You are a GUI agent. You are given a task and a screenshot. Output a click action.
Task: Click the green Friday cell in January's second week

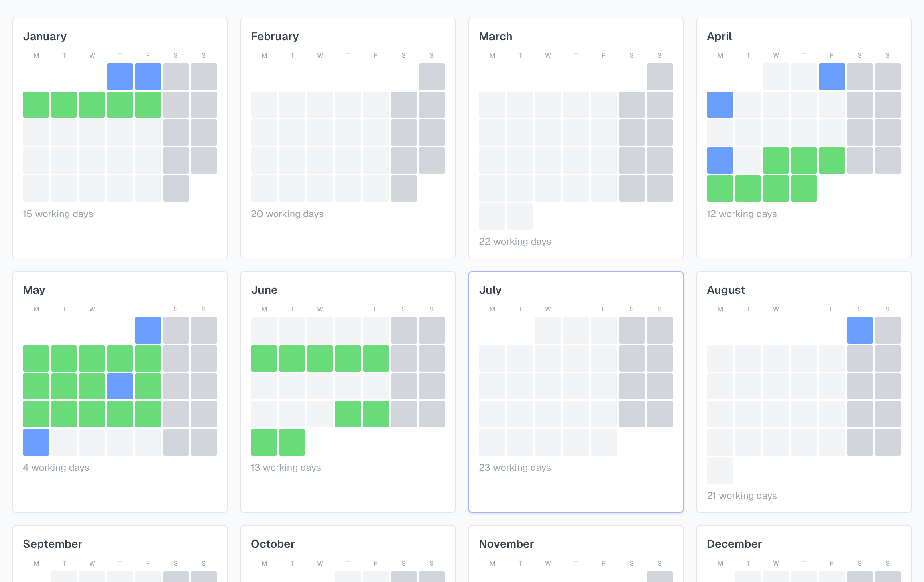(148, 104)
